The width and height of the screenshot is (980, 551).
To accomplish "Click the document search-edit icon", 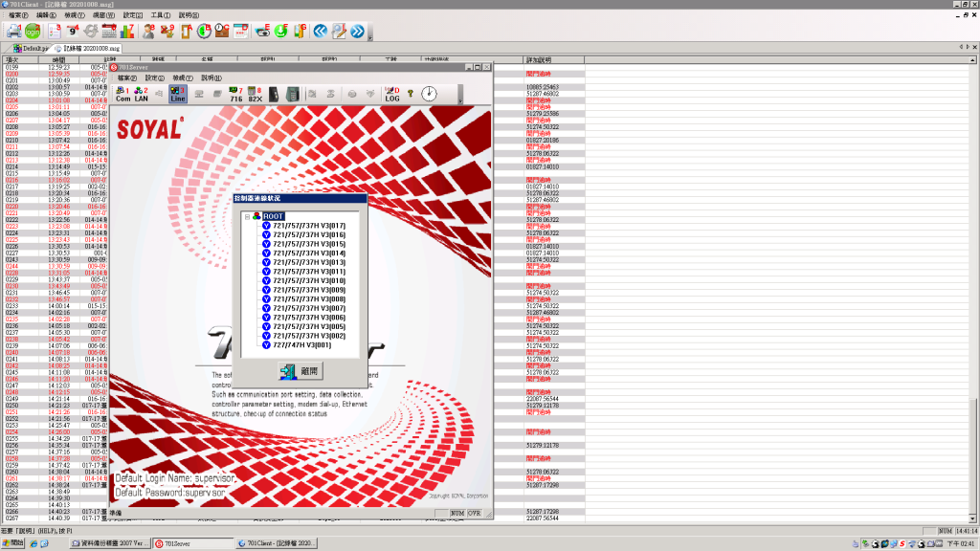I will tap(339, 31).
